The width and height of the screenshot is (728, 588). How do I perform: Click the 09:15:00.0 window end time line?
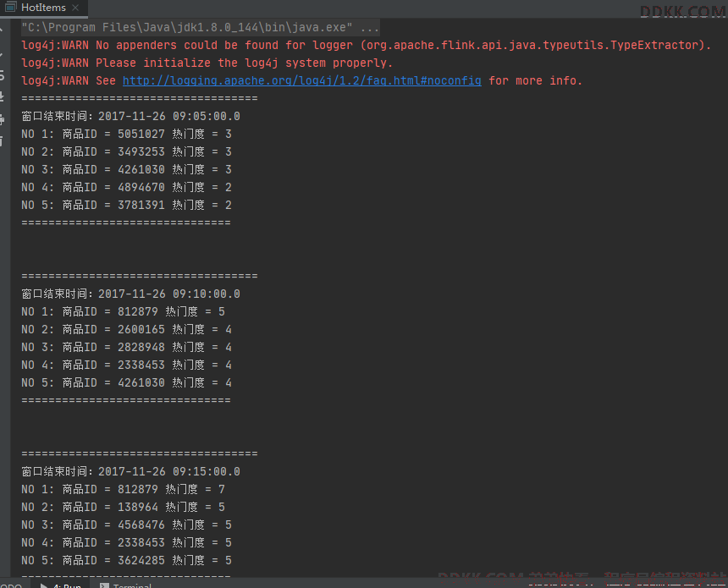pyautogui.click(x=130, y=472)
